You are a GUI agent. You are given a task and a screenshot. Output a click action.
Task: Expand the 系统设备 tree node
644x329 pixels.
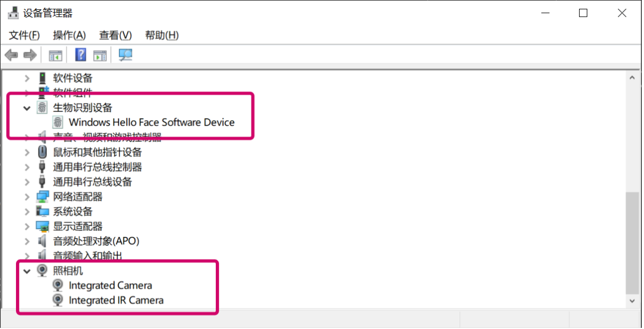[x=27, y=211]
